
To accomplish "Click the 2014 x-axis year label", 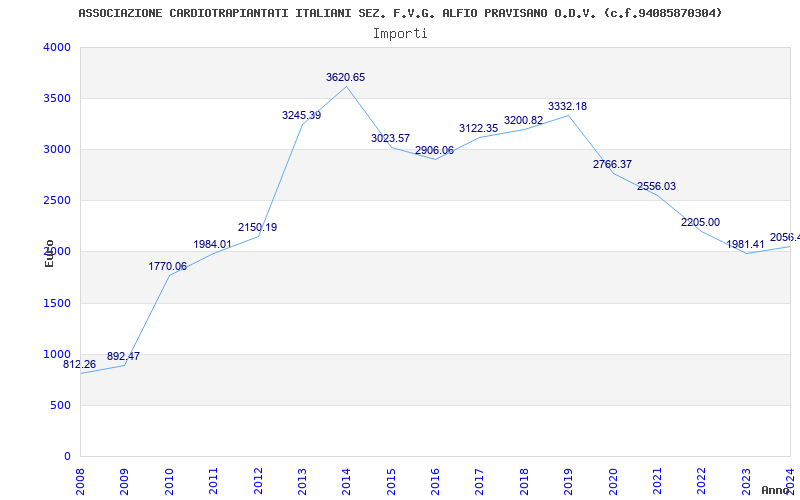I will 346,481.
